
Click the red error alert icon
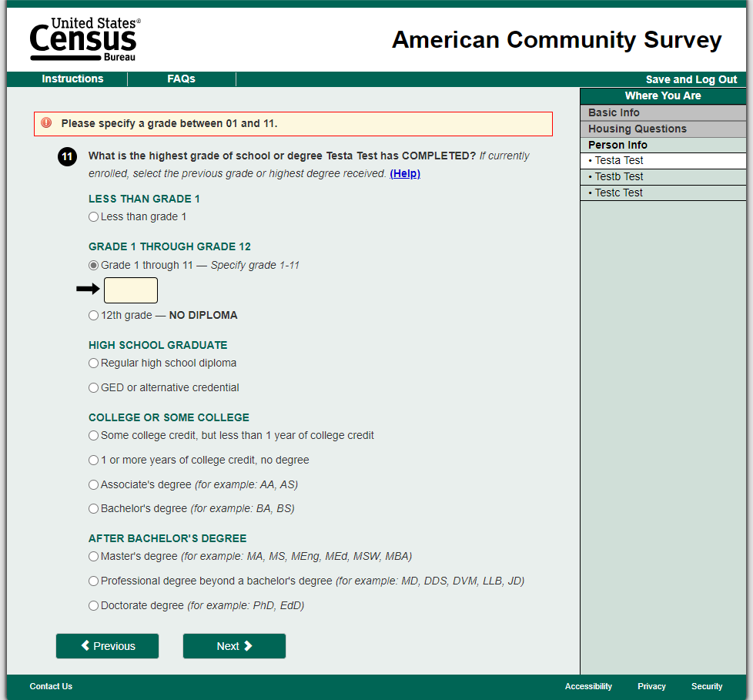[46, 123]
